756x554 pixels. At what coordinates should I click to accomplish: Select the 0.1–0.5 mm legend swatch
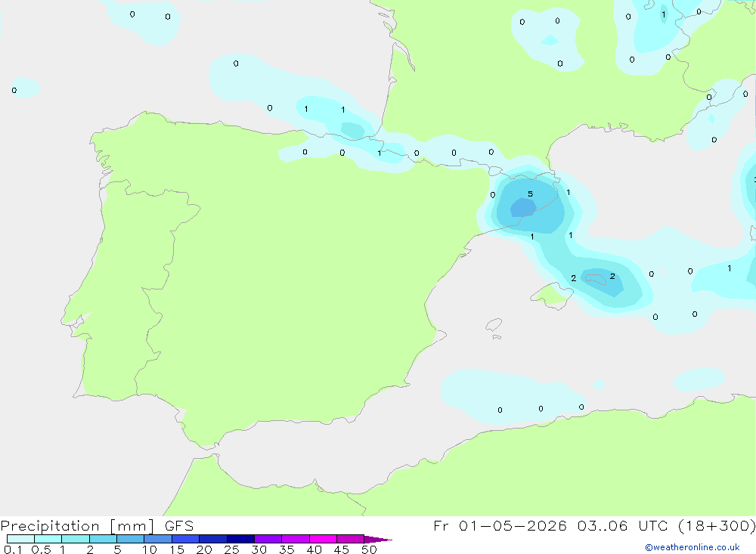pyautogui.click(x=20, y=539)
